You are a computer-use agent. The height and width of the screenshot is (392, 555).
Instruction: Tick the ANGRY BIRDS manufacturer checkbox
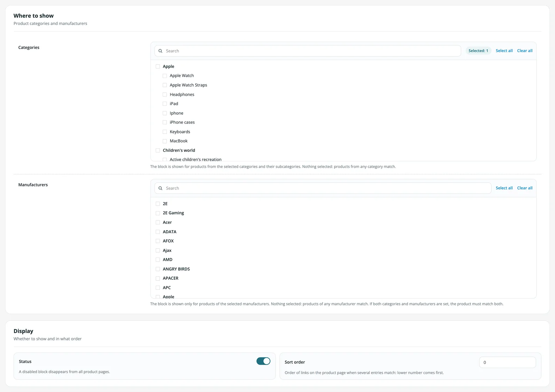158,269
